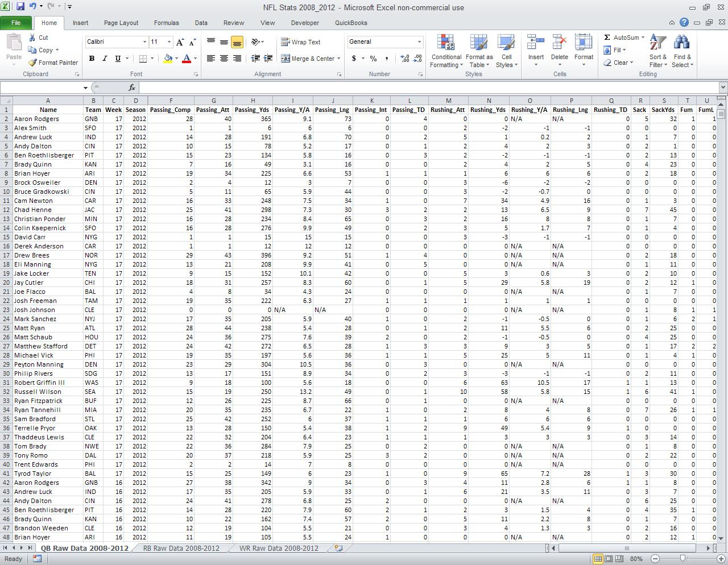Open the font size dropdown
The image size is (728, 565).
pyautogui.click(x=169, y=42)
